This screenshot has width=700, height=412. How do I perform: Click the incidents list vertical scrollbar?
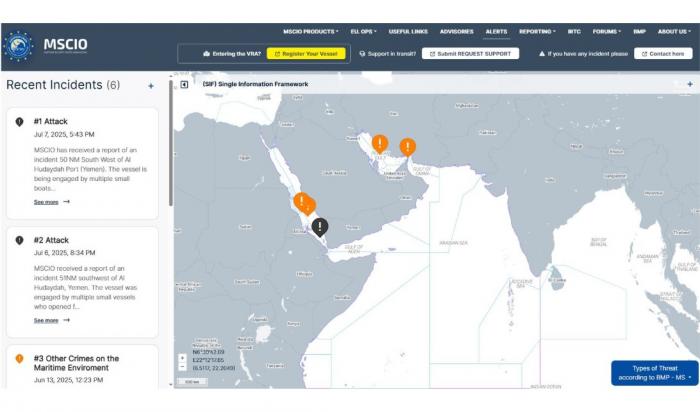click(x=171, y=144)
